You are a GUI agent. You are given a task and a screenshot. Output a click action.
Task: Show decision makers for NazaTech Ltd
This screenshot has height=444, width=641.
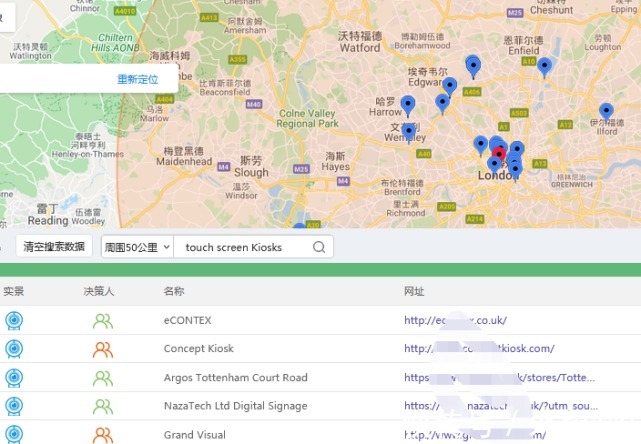click(103, 407)
